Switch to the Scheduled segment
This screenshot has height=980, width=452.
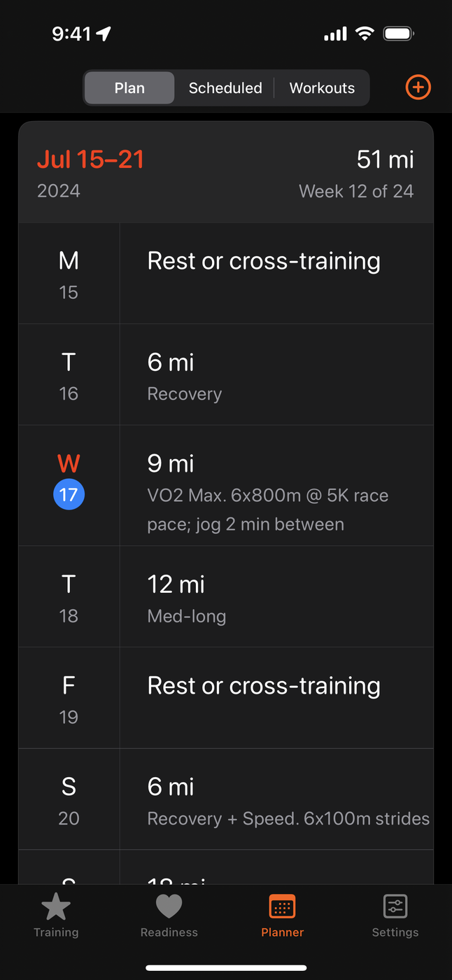click(x=225, y=88)
